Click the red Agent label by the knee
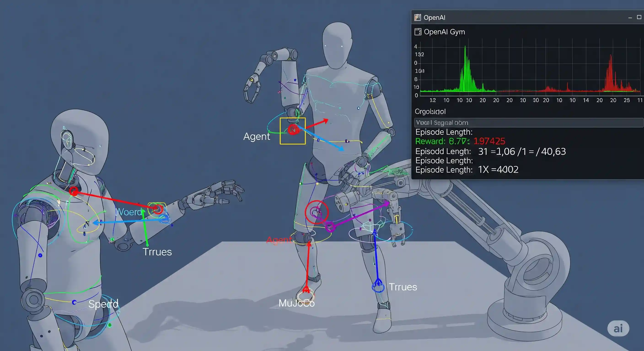Viewport: 644px width, 351px height. (279, 240)
